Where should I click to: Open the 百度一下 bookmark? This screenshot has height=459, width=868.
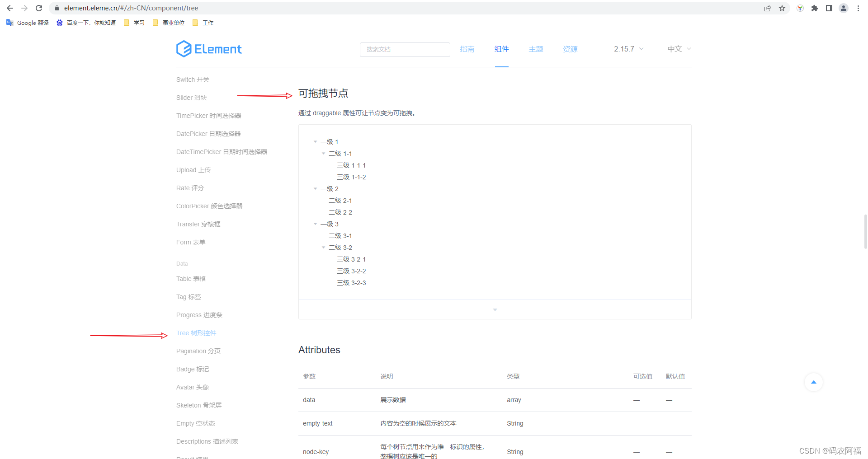(86, 23)
